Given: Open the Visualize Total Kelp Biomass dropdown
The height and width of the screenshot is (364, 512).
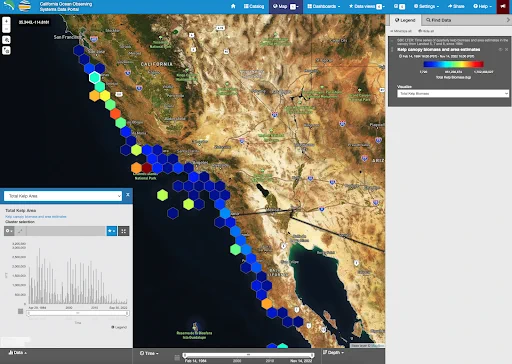Looking at the screenshot, I should click(x=453, y=94).
